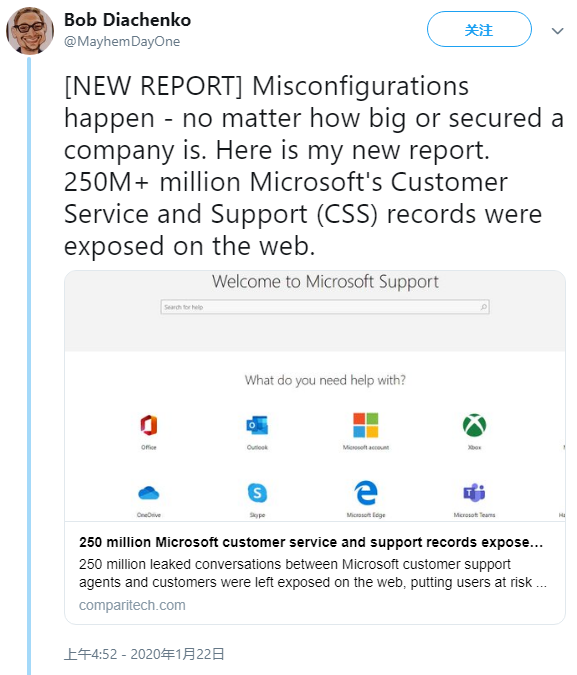Follow the account with 关注 button
This screenshot has height=675, width=577.
pos(479,29)
